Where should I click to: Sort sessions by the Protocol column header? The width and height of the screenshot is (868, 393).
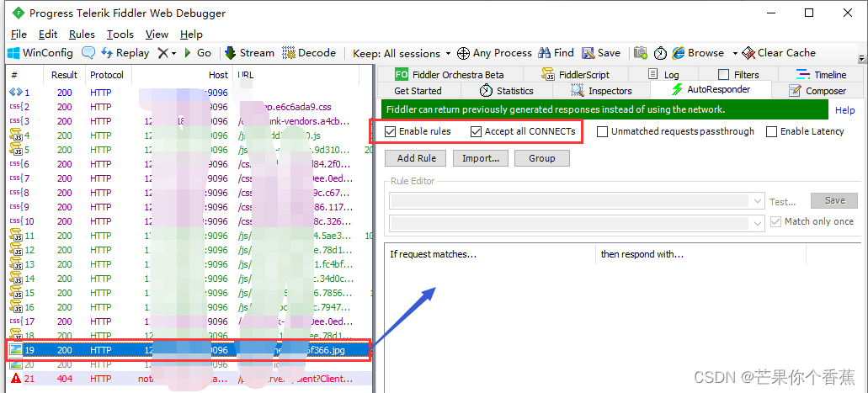click(108, 75)
